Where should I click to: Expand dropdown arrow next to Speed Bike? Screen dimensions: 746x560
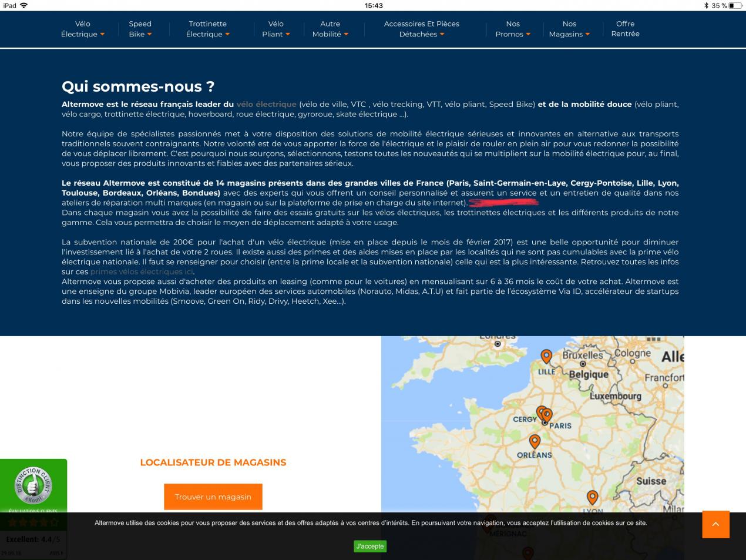(149, 34)
